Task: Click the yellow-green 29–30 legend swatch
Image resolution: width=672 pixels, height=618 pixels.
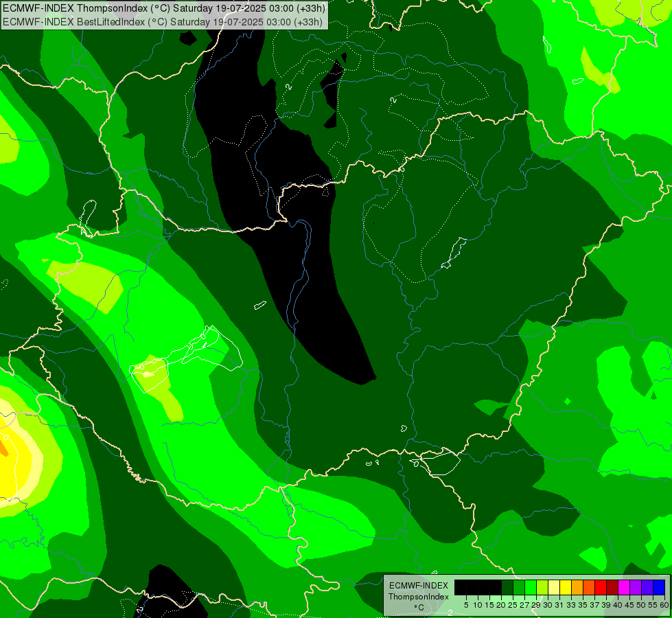Action: (x=542, y=587)
